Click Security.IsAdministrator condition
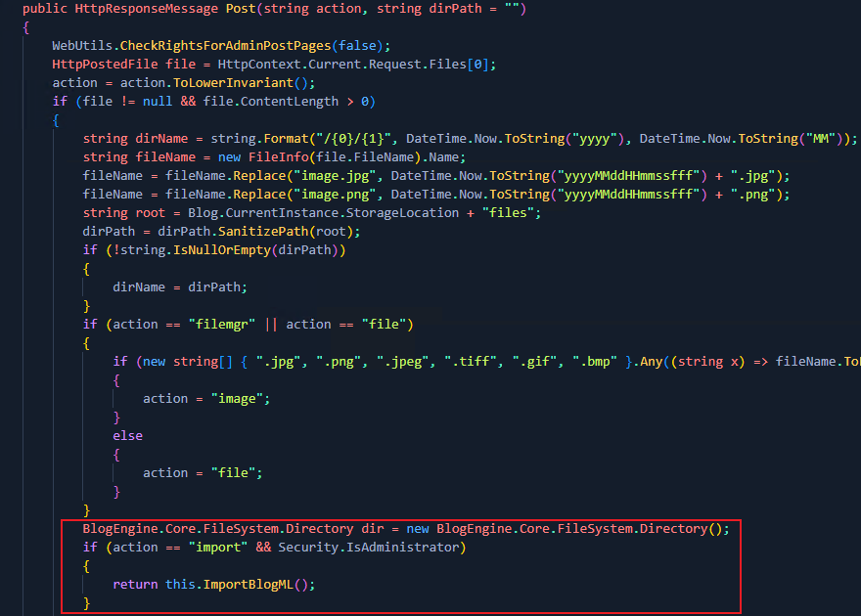The width and height of the screenshot is (861, 616). 369,548
